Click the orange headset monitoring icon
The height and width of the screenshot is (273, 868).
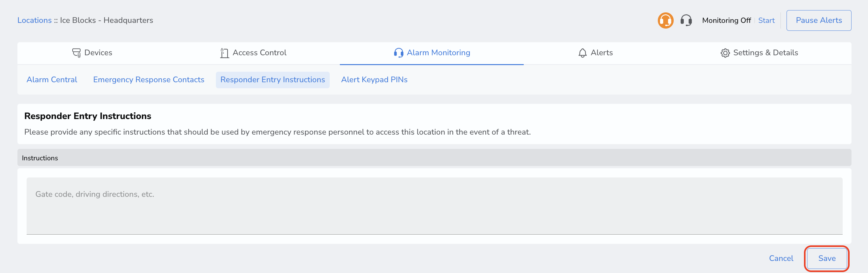(x=665, y=21)
